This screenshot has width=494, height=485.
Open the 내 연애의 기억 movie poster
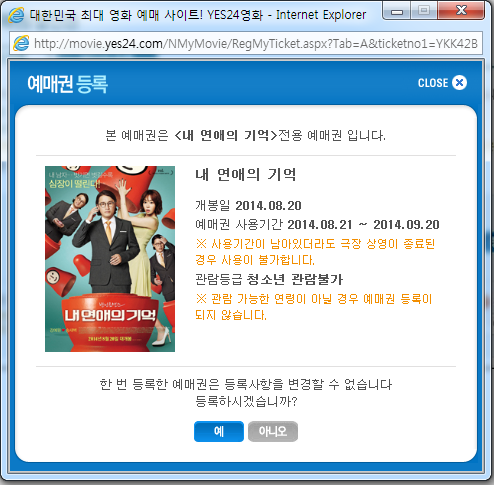(x=110, y=259)
